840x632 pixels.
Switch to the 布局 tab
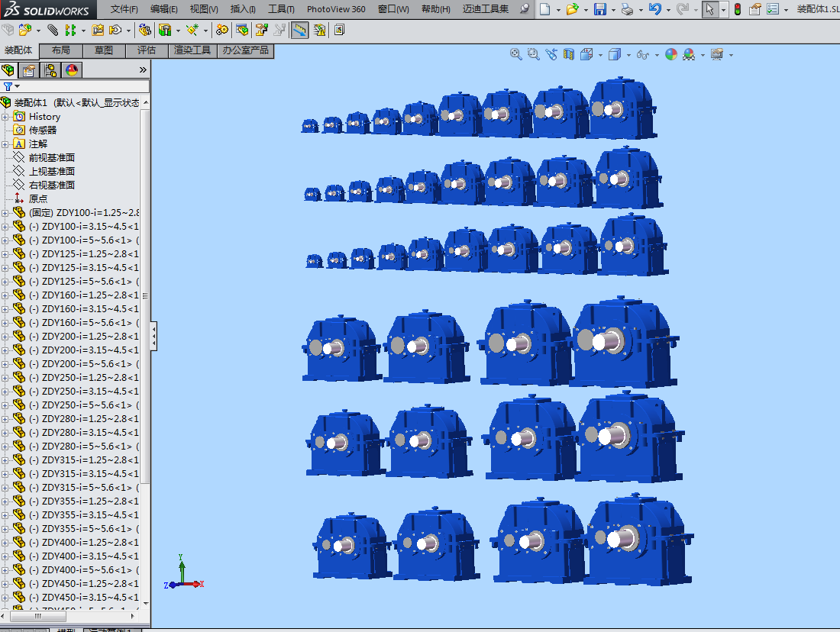[61, 50]
